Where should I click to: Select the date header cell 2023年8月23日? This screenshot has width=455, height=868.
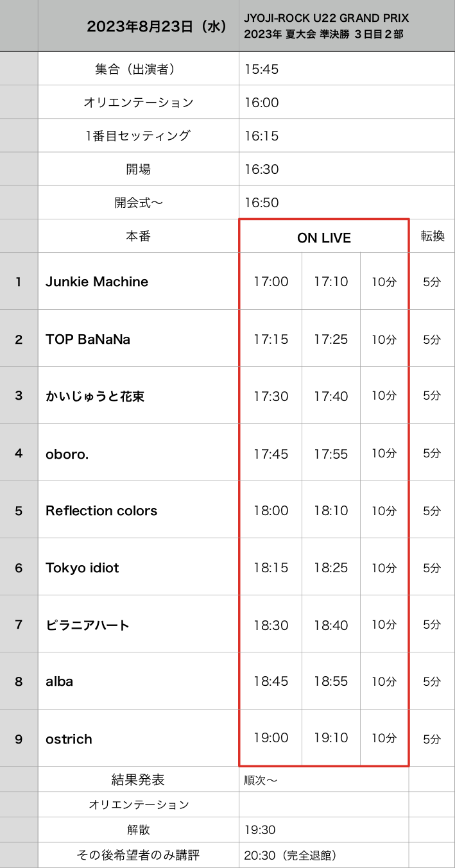click(139, 26)
